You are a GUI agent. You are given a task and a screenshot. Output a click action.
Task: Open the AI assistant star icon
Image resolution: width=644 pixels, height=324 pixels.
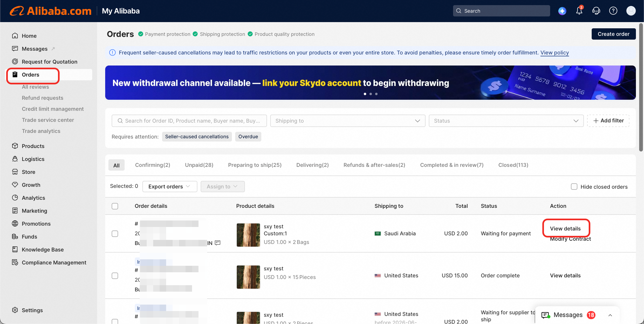(x=562, y=11)
